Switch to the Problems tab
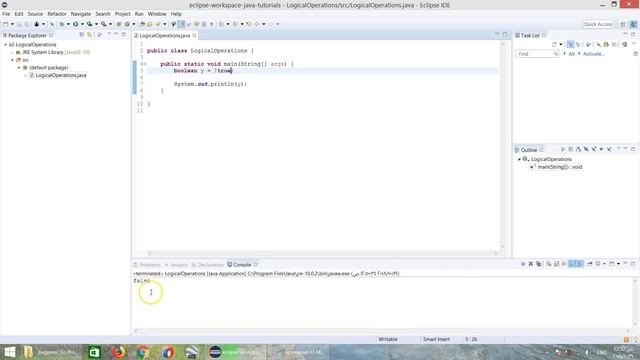 tap(147, 265)
